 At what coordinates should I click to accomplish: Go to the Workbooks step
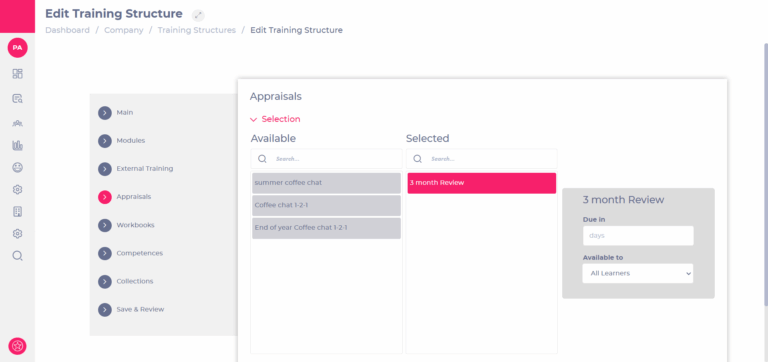pos(135,225)
